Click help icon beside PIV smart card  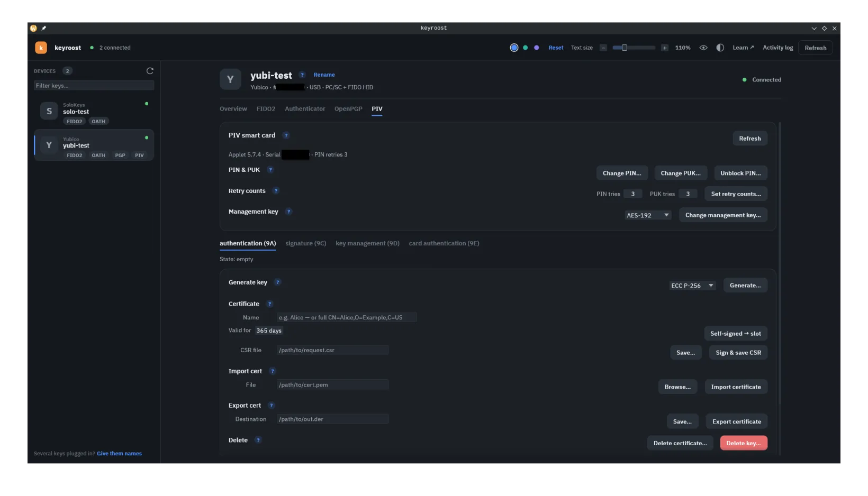(x=286, y=135)
